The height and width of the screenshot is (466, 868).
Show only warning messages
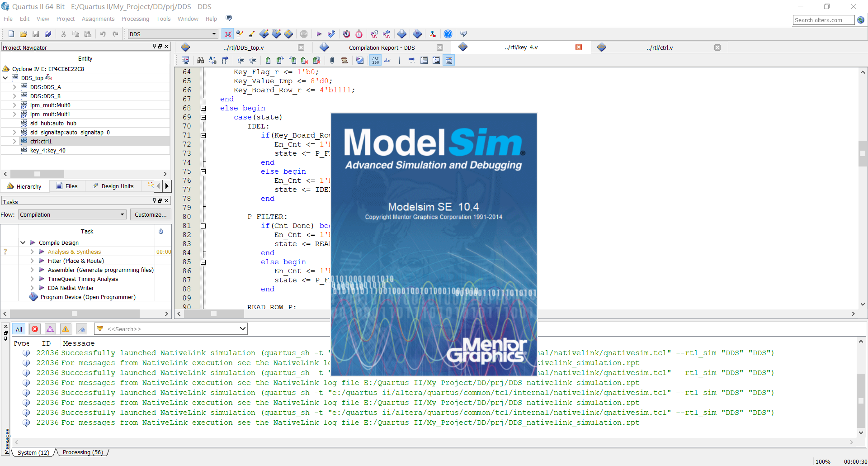[65, 329]
